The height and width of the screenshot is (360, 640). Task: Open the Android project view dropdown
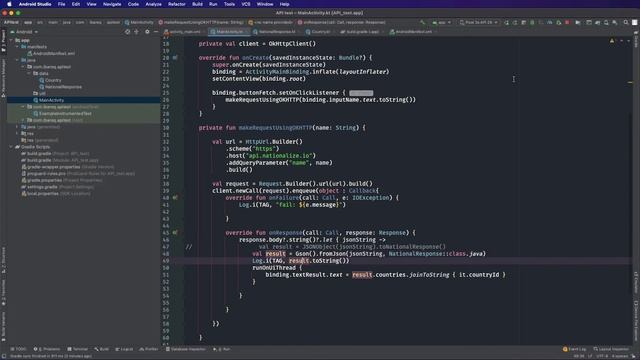24,31
